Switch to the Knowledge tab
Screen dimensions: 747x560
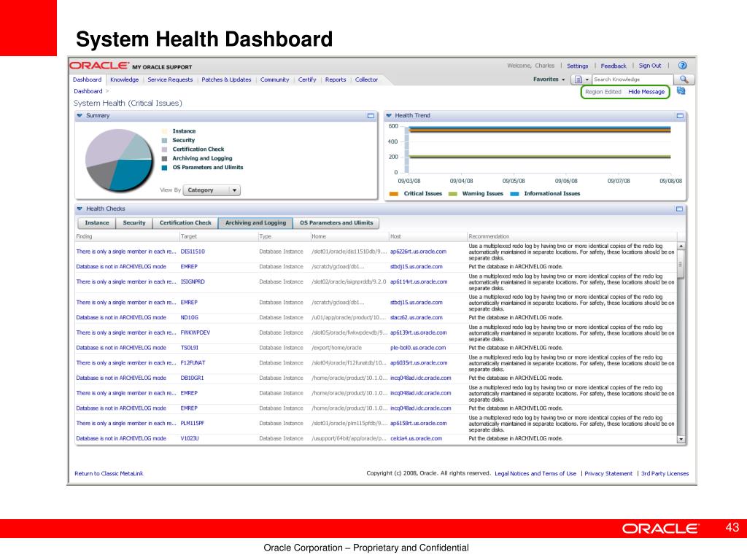(124, 79)
